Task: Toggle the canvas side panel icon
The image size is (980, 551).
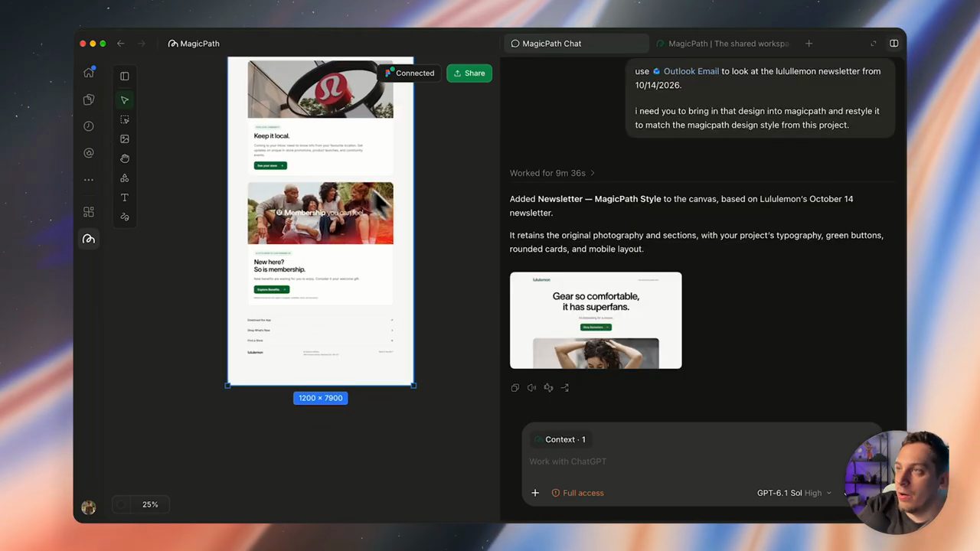Action: pyautogui.click(x=125, y=77)
